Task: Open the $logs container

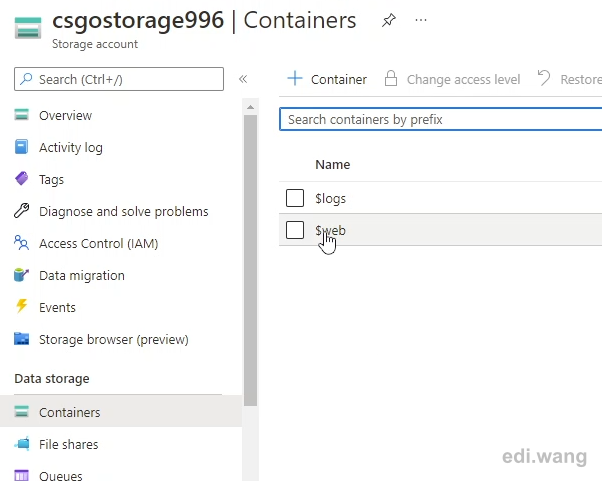Action: [x=331, y=198]
